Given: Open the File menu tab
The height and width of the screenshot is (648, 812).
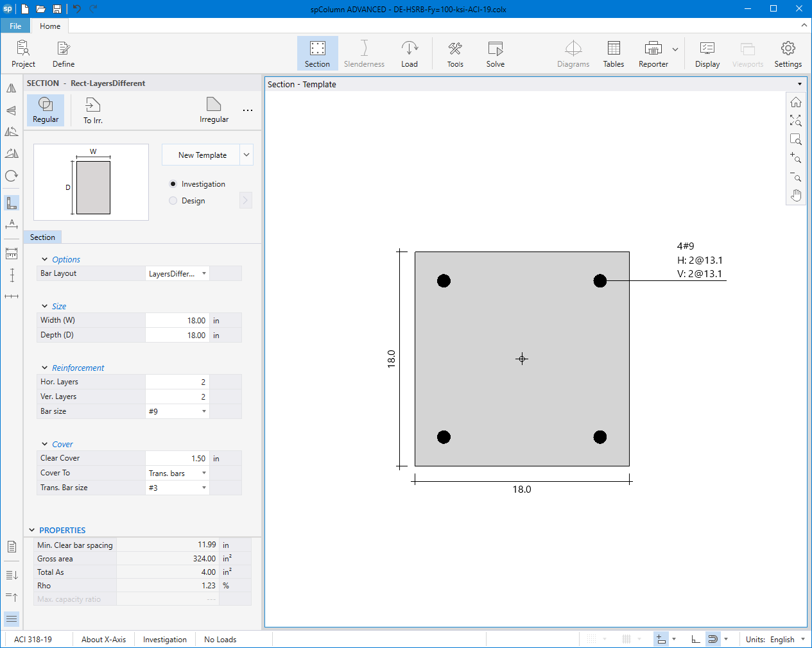Looking at the screenshot, I should pos(15,26).
